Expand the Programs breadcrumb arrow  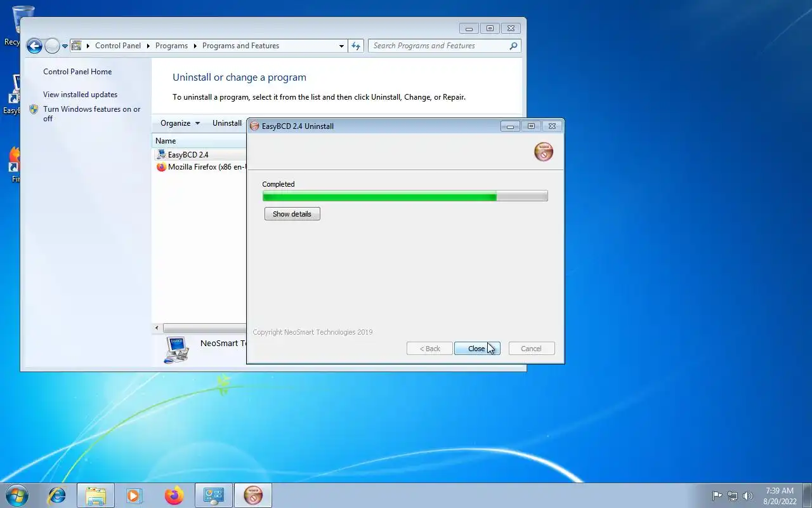click(x=195, y=46)
